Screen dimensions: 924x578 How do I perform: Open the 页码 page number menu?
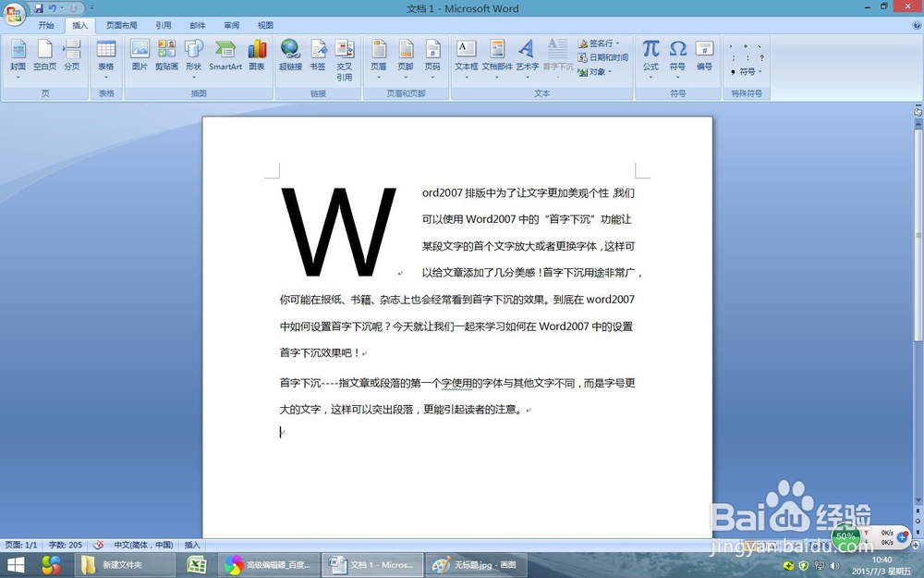(x=432, y=59)
